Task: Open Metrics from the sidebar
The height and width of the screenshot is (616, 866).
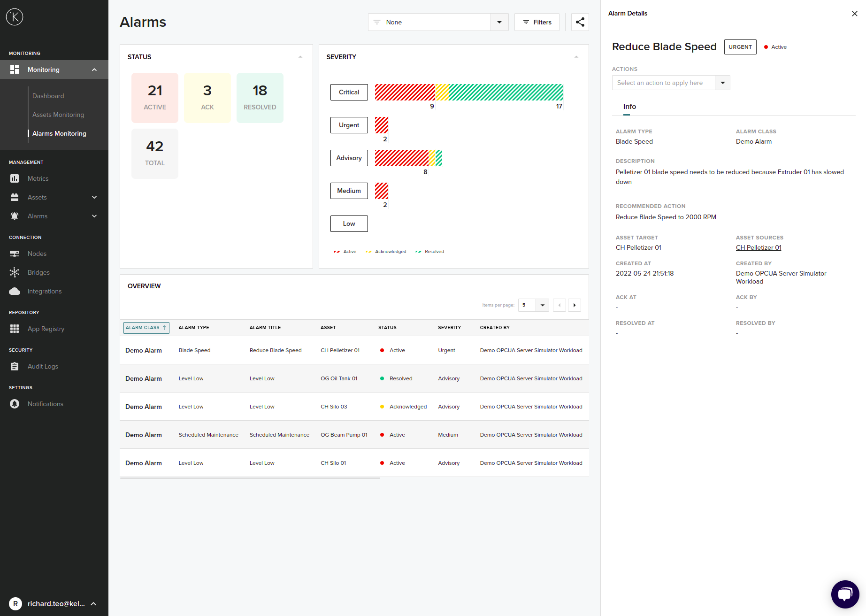Action: [x=38, y=178]
